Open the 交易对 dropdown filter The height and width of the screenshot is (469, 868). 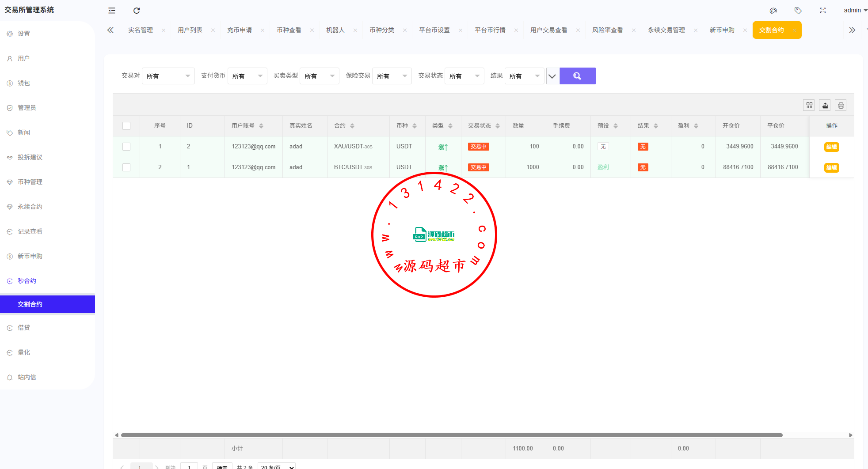point(168,76)
